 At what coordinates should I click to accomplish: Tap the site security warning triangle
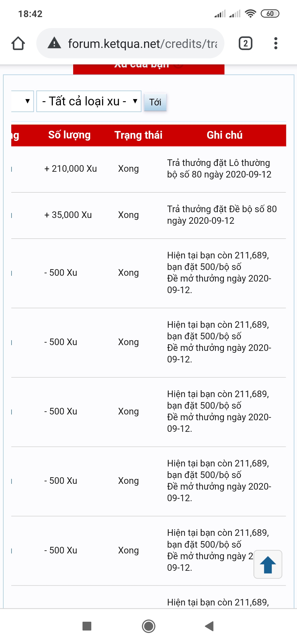pos(54,43)
